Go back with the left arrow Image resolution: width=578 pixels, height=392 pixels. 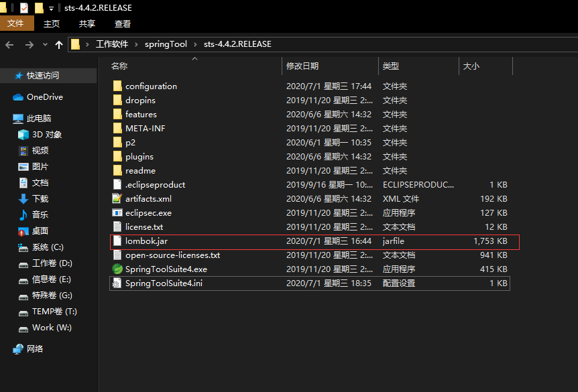(9, 45)
